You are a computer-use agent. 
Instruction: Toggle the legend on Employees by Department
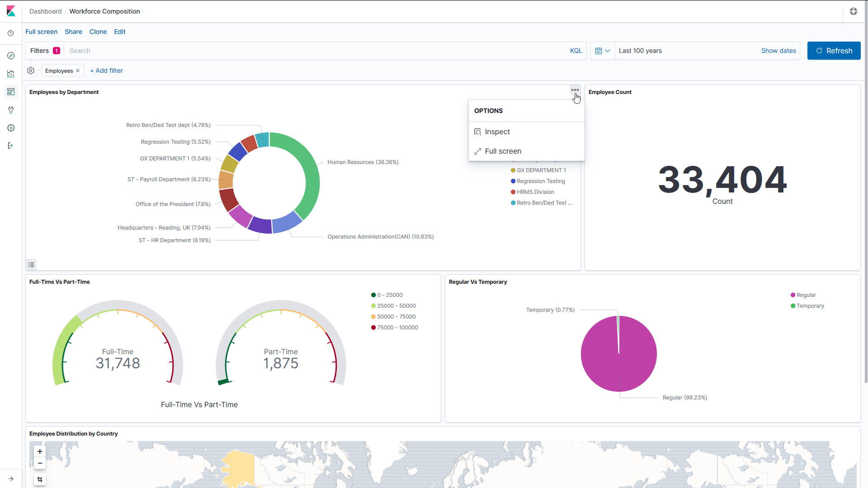point(31,264)
